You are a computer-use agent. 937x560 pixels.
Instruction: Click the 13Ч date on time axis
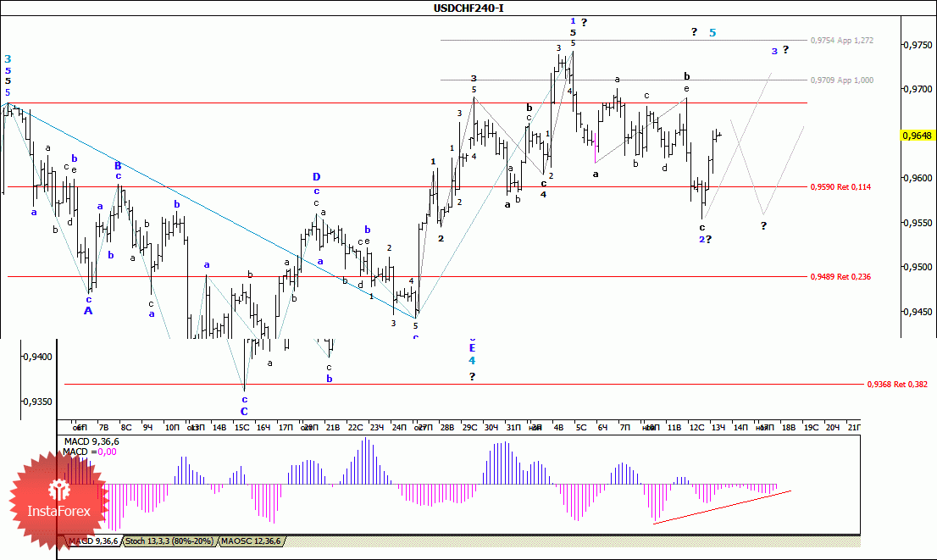tap(718, 427)
